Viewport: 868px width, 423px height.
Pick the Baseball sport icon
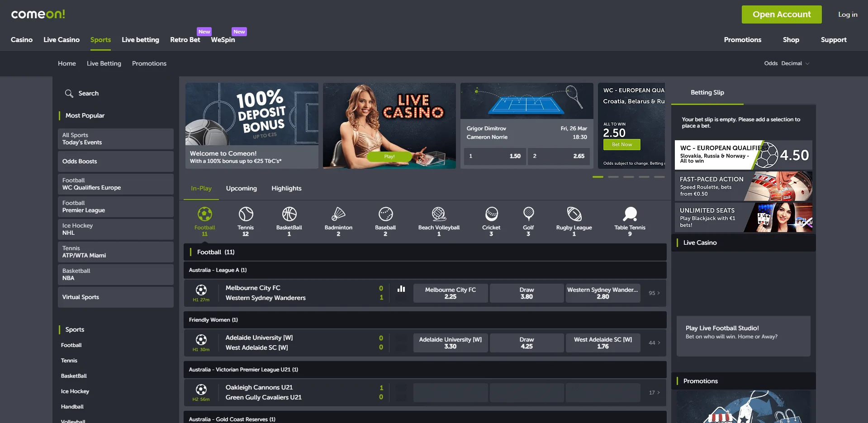(x=385, y=214)
